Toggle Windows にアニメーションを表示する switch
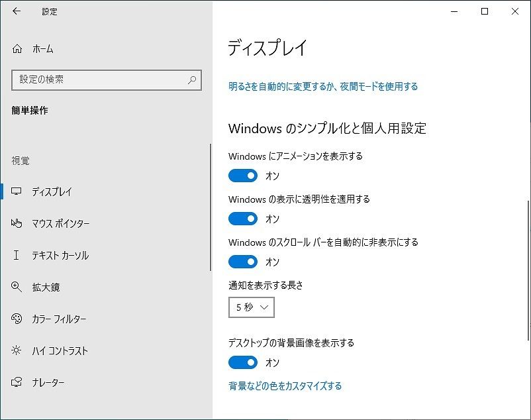Screen dimensions: 531x420 point(243,176)
